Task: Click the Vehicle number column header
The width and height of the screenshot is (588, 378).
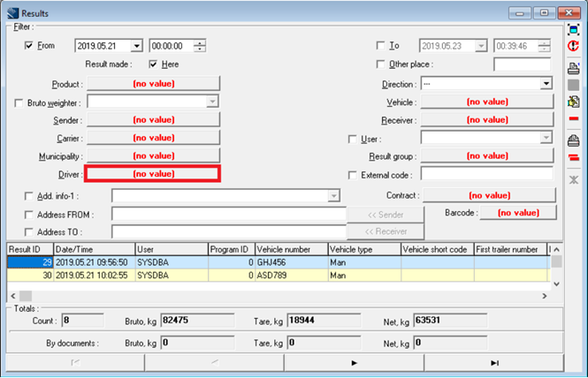Action: [292, 250]
